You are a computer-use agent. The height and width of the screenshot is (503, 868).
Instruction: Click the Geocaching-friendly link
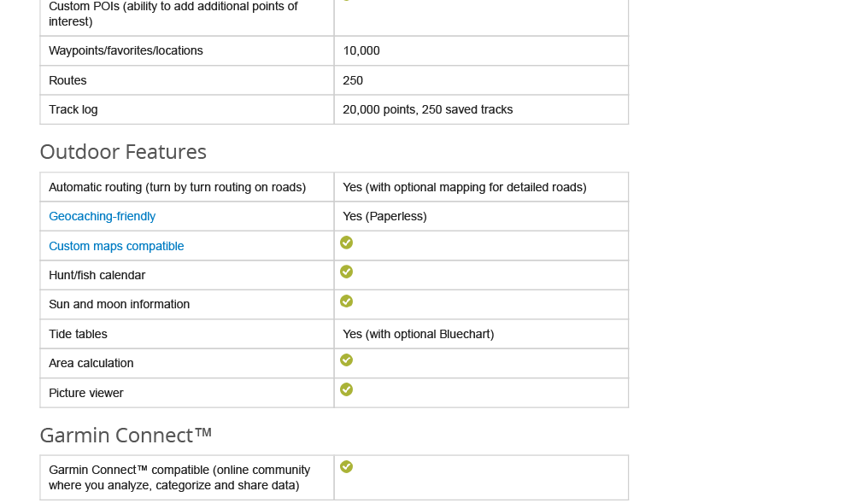click(102, 216)
